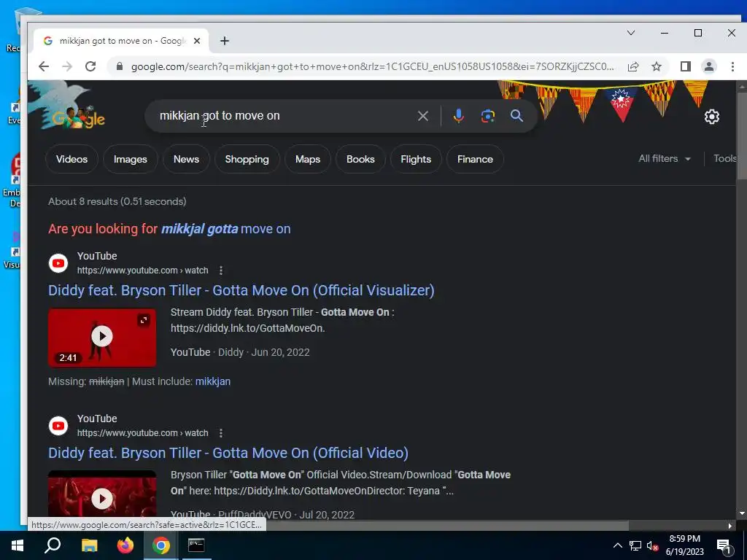
Task: Switch to Flights results
Action: [416, 159]
